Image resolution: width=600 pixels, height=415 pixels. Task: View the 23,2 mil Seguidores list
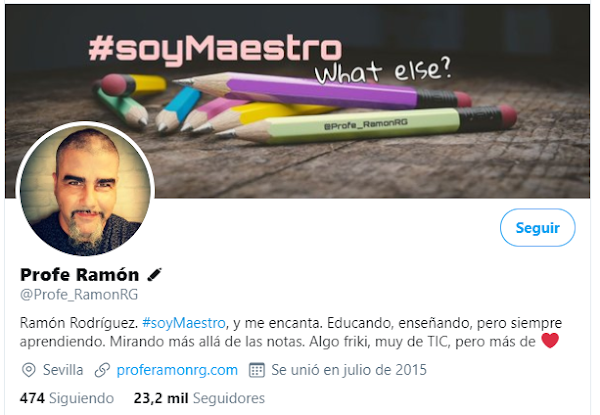click(199, 398)
